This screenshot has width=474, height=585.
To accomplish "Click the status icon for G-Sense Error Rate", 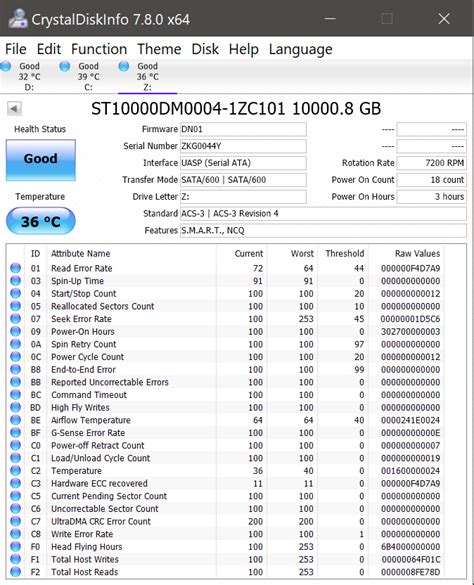I will [15, 433].
